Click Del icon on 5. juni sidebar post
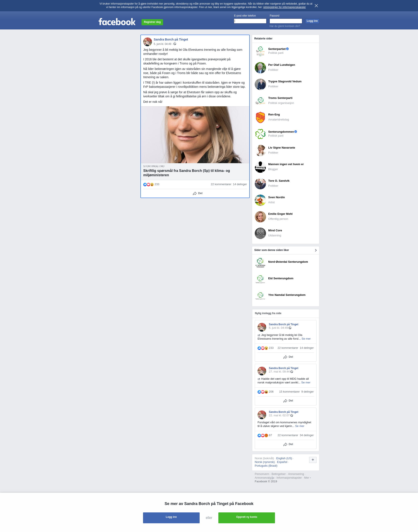This screenshot has height=532, width=418. (x=285, y=357)
